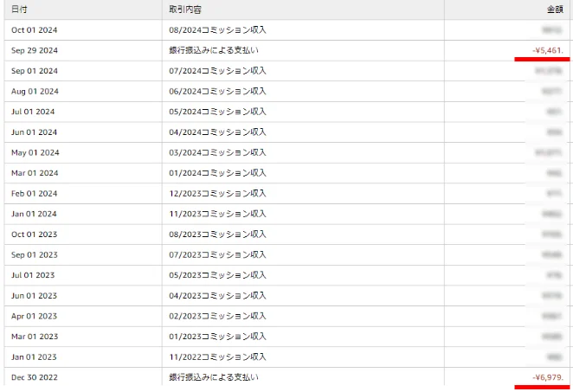Select the Oct 01 2024 date cell
The height and width of the screenshot is (392, 573).
34,29
